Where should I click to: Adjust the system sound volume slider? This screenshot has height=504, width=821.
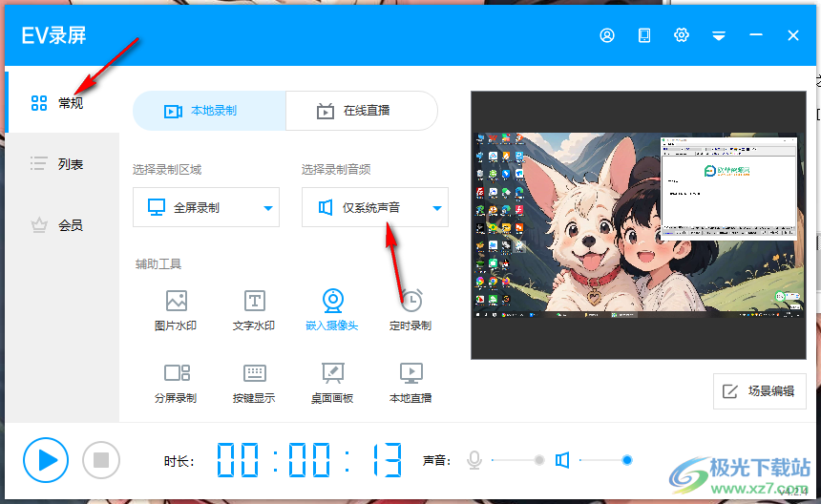605,460
